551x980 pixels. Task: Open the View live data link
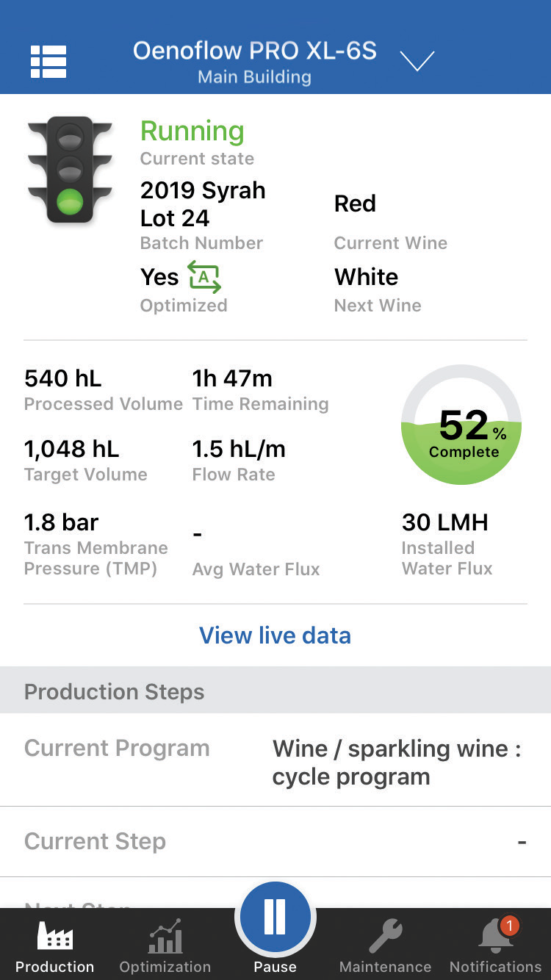coord(275,635)
